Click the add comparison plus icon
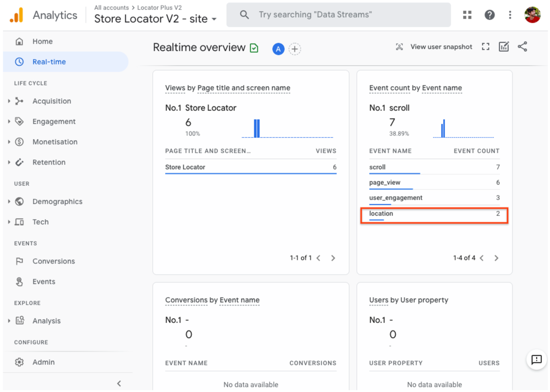Image resolution: width=550 pixels, height=392 pixels. [x=295, y=49]
